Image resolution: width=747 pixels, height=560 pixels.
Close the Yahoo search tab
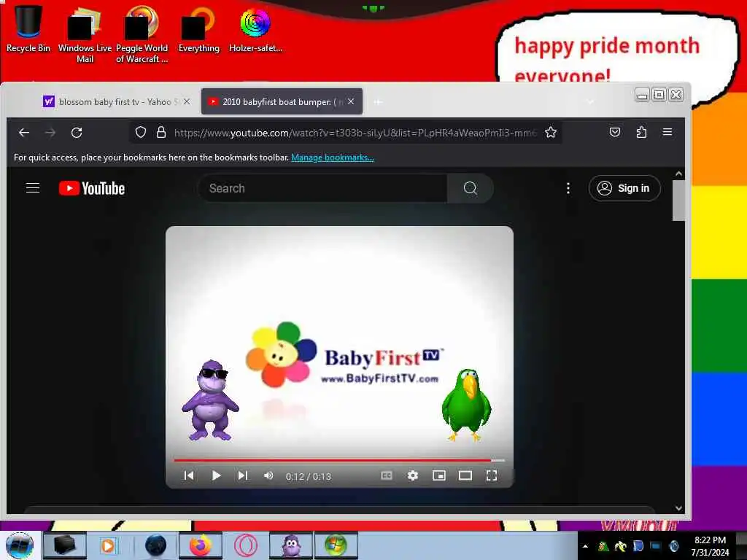187,101
